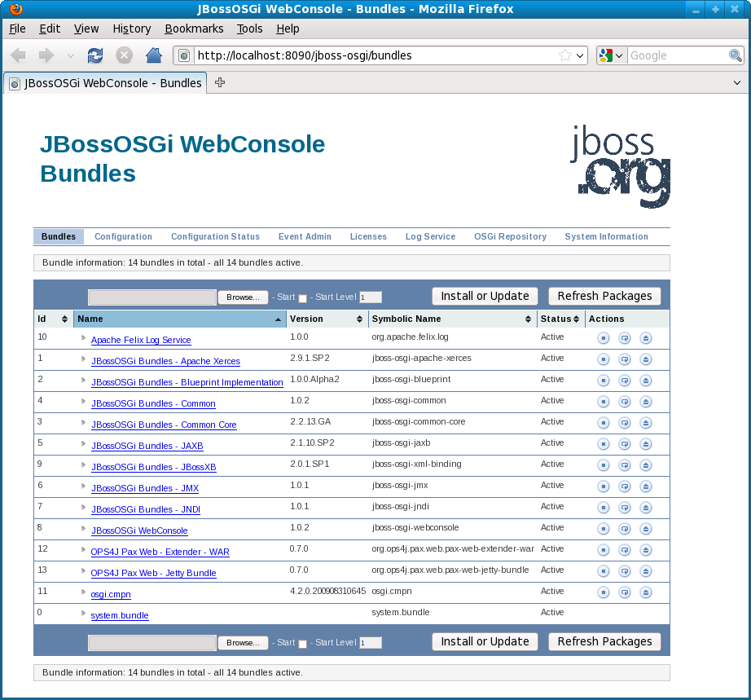Viewport: 751px width, 700px height.
Task: Uninstall the jboss-osgi-jndi bundle
Action: pos(646,508)
